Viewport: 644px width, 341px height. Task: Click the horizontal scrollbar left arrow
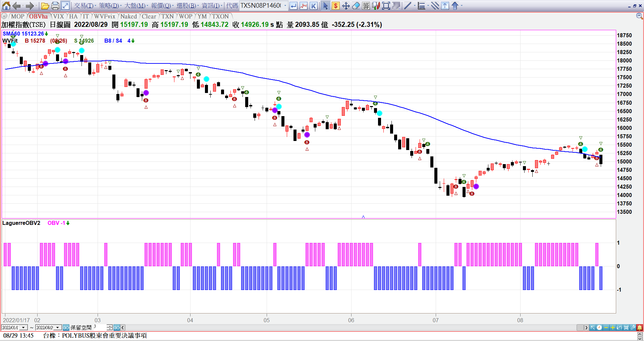[123, 328]
